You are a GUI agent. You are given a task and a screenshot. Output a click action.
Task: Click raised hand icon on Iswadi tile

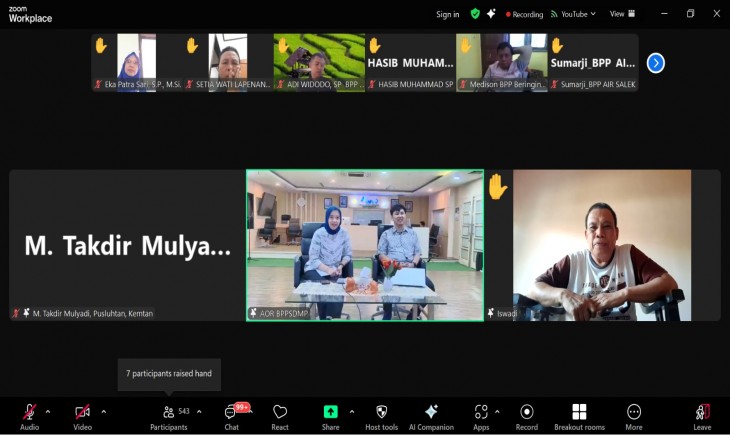pos(497,187)
